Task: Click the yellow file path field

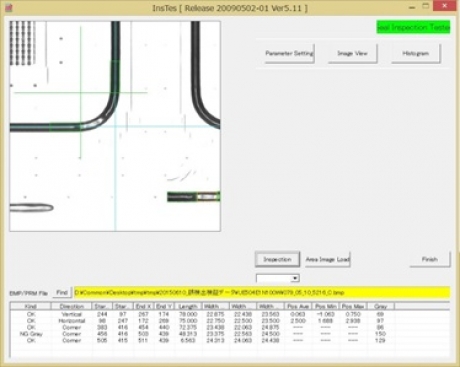Action: tap(262, 293)
